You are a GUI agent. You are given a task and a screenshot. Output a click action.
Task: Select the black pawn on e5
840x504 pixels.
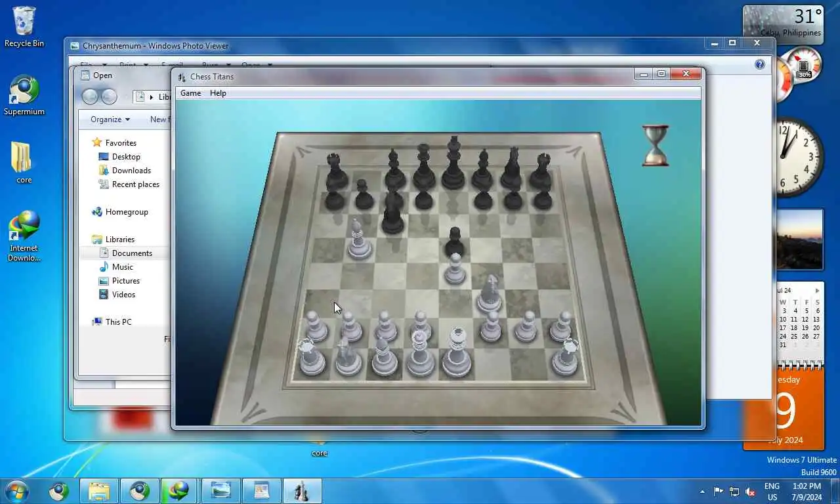pyautogui.click(x=454, y=242)
